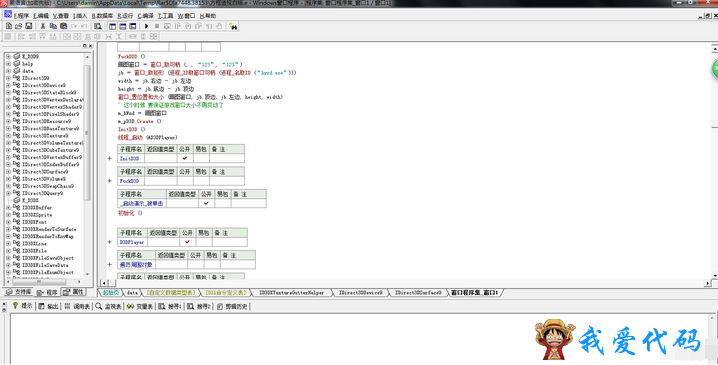Select IDirect3DPixelShader9 in the tree

(50, 114)
